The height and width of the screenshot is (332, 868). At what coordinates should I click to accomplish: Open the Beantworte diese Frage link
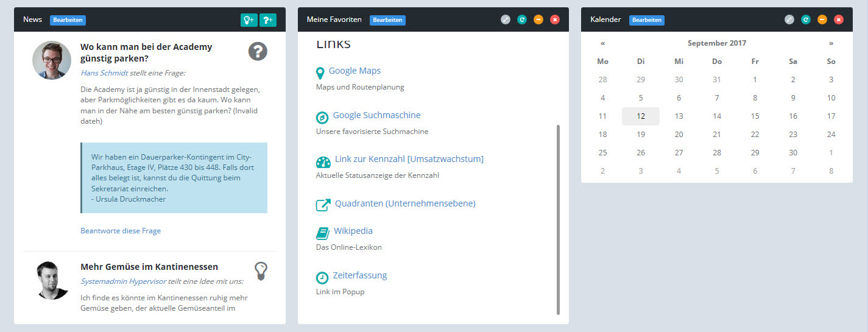[x=121, y=231]
